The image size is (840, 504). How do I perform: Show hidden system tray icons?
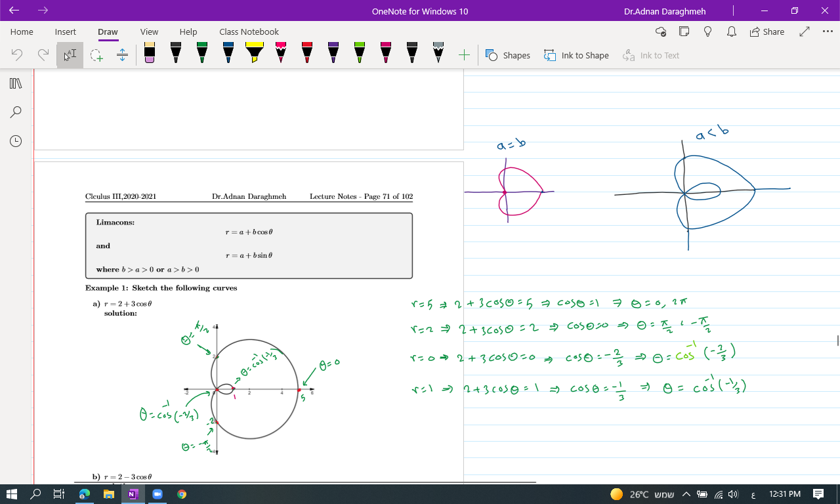[x=686, y=494]
